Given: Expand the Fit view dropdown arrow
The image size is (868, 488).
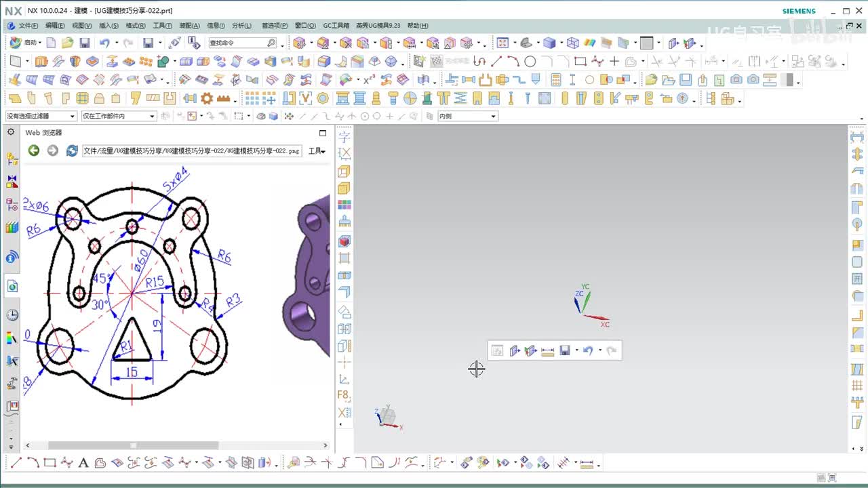Looking at the screenshot, I should point(513,43).
